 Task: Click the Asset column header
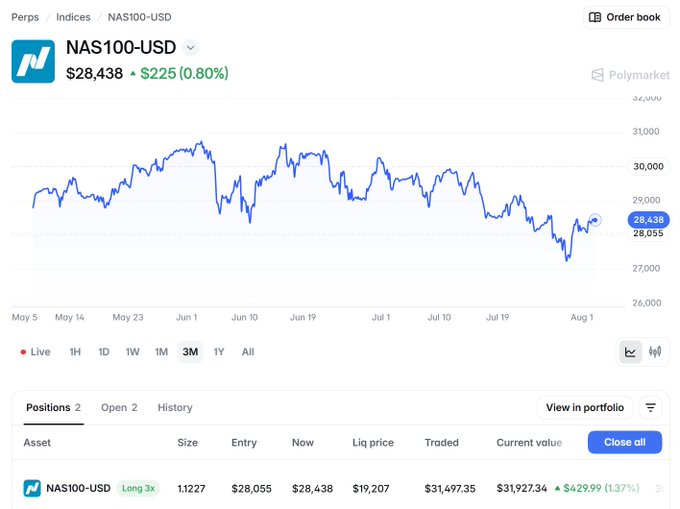[x=37, y=443]
